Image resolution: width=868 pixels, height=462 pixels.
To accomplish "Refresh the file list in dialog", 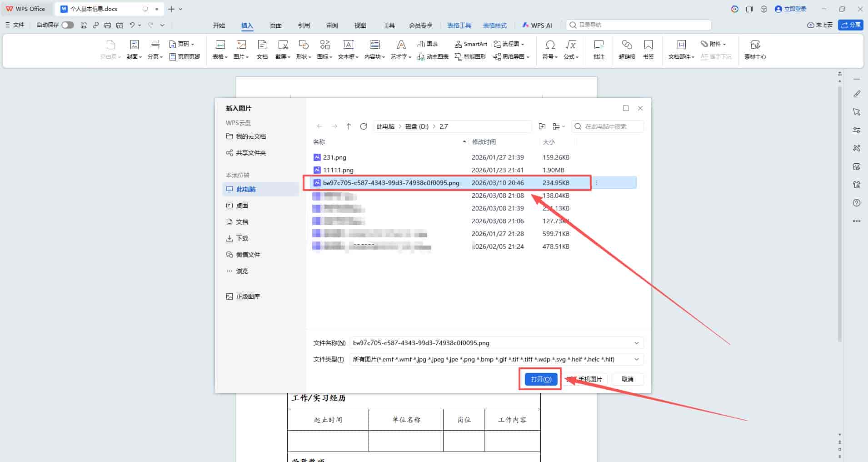I will [x=364, y=126].
